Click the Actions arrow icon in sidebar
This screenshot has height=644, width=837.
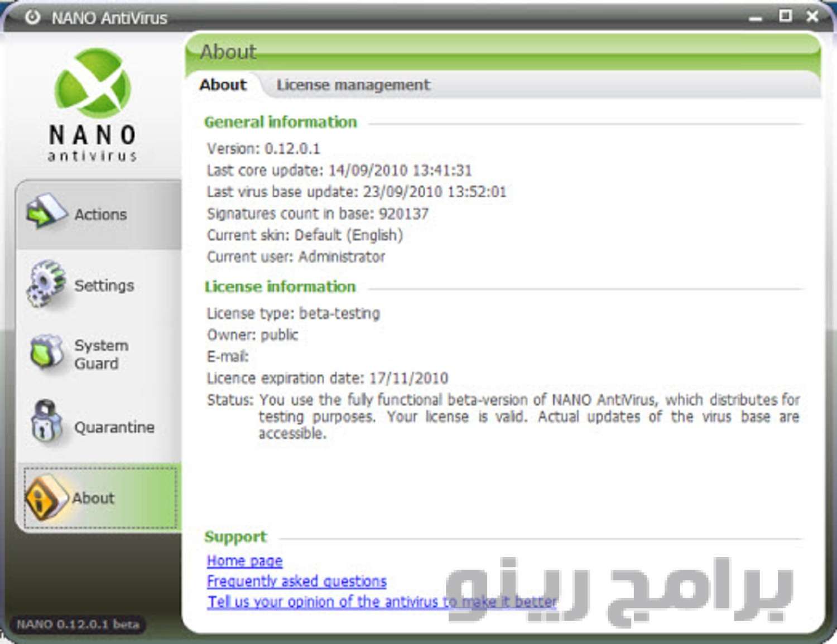click(46, 211)
